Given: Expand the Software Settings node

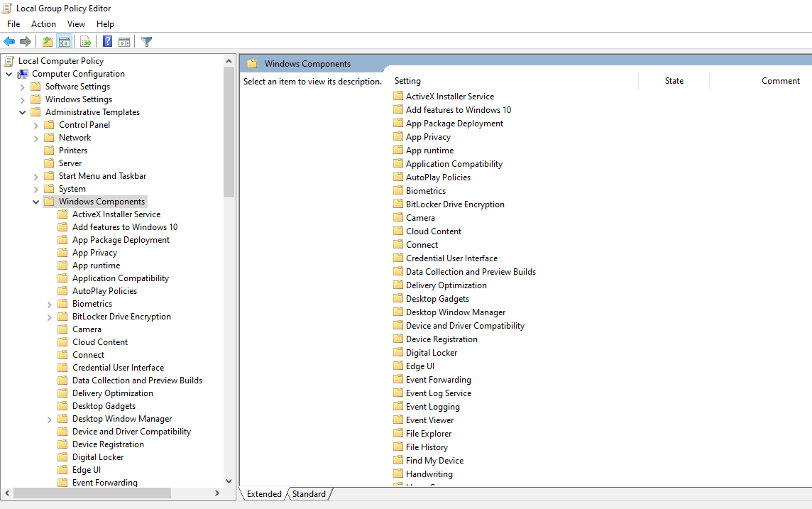Looking at the screenshot, I should tap(22, 87).
